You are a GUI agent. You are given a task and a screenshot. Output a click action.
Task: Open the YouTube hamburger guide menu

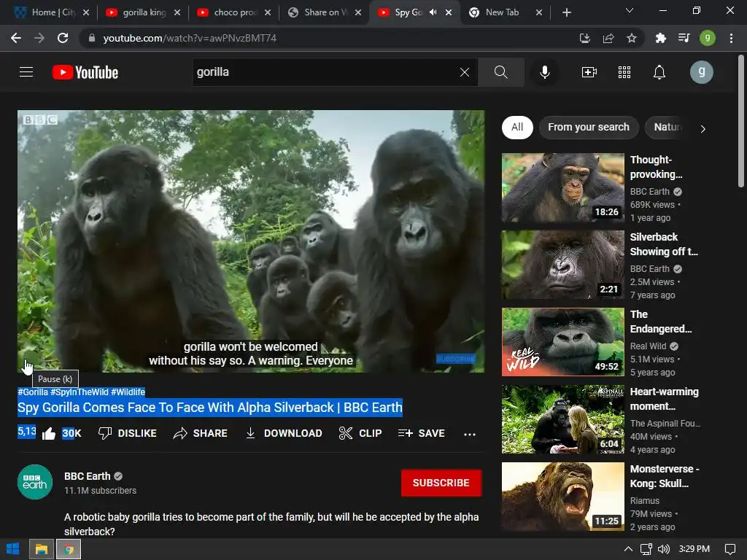[x=26, y=72]
